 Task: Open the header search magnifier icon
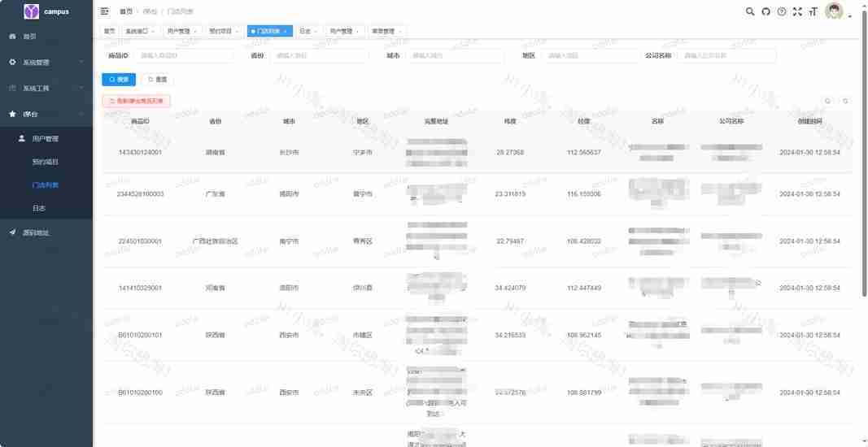click(x=750, y=11)
